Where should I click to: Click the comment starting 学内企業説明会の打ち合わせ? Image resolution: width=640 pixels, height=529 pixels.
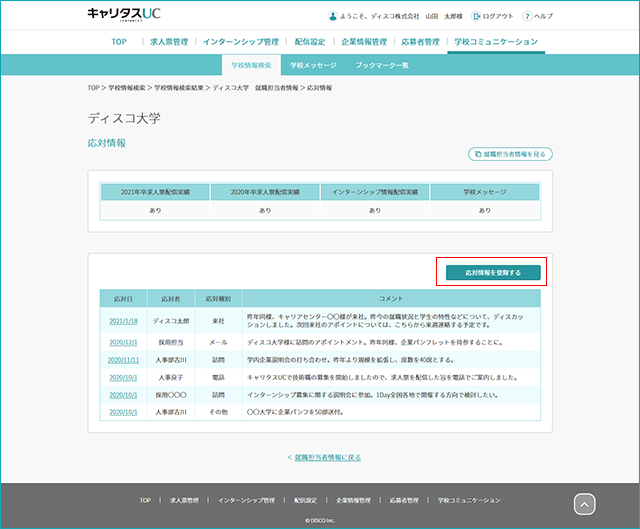tap(351, 360)
